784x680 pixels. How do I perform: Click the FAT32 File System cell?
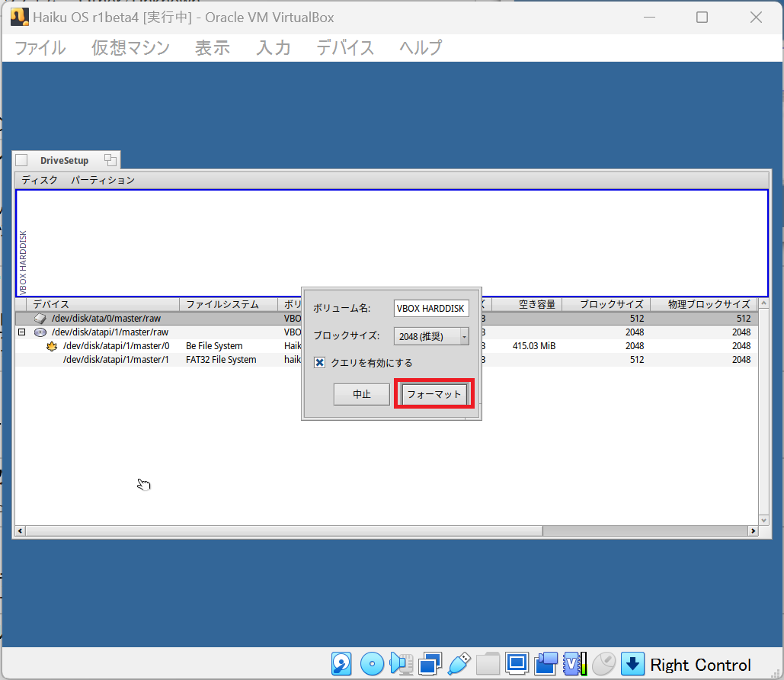[221, 360]
